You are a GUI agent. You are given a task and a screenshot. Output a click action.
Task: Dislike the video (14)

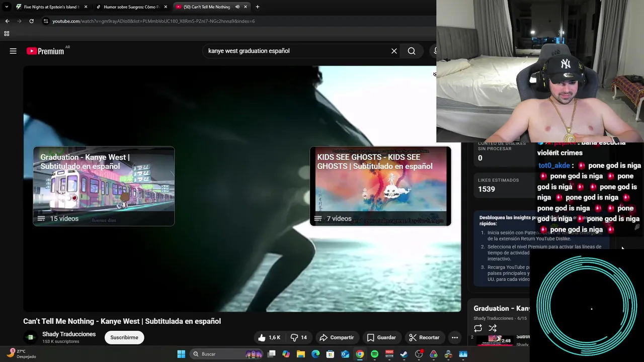tap(299, 337)
